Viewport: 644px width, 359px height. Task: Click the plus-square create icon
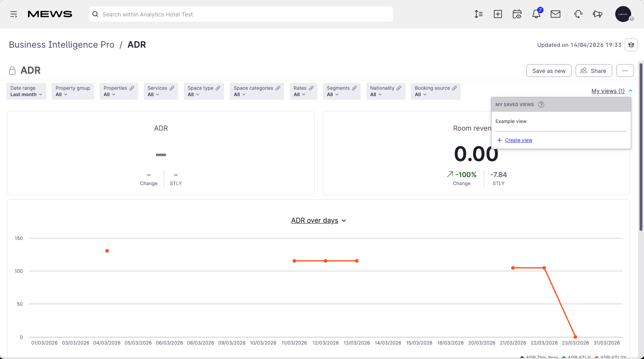click(498, 14)
